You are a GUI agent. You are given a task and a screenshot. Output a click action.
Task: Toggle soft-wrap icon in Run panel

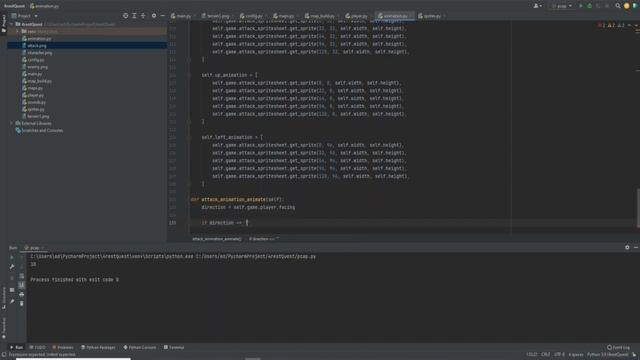tap(22, 276)
